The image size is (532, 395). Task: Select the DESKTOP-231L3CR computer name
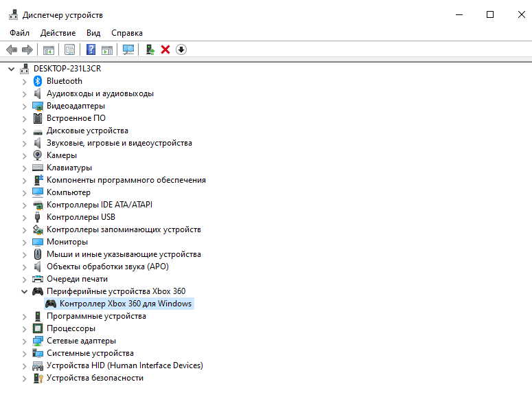pyautogui.click(x=67, y=69)
